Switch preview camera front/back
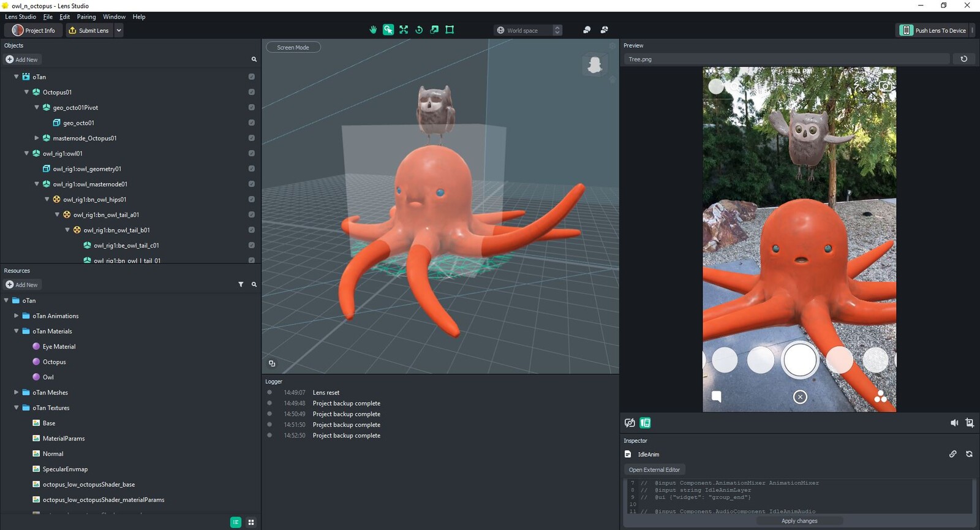 click(630, 423)
